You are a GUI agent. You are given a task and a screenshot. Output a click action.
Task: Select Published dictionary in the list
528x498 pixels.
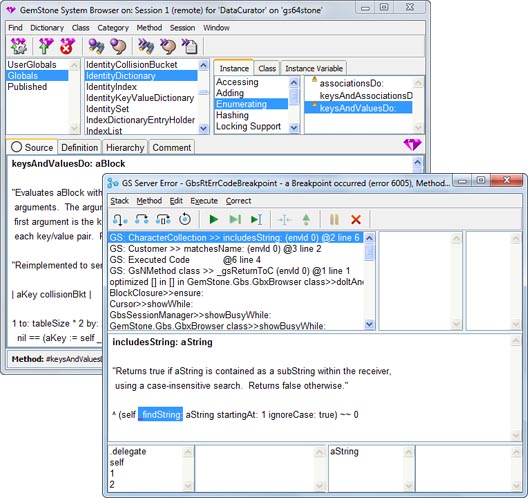coord(37,87)
